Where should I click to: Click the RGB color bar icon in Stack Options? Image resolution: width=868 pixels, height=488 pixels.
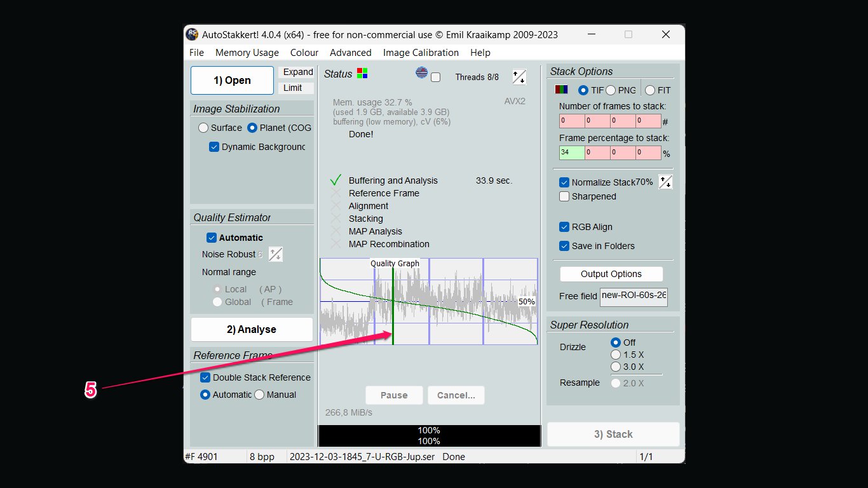[562, 90]
